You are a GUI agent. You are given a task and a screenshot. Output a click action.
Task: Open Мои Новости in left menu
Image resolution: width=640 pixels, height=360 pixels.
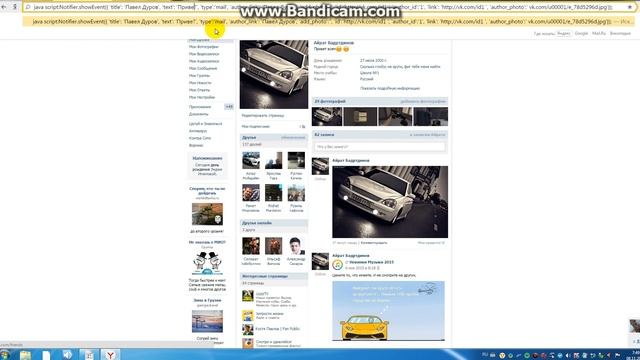click(x=200, y=83)
